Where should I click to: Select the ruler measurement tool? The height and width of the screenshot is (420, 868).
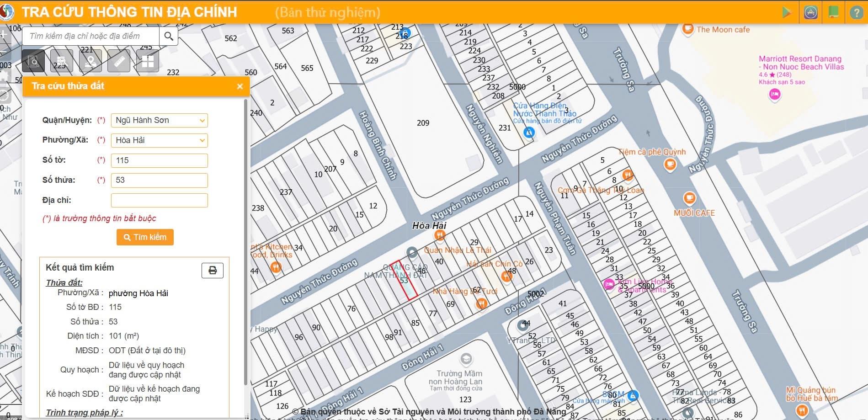point(119,61)
